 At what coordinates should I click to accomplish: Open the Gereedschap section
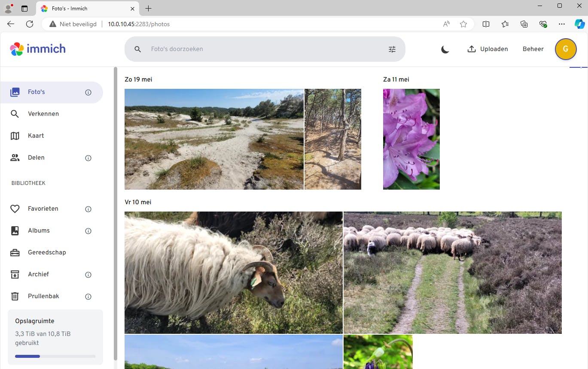pyautogui.click(x=46, y=252)
